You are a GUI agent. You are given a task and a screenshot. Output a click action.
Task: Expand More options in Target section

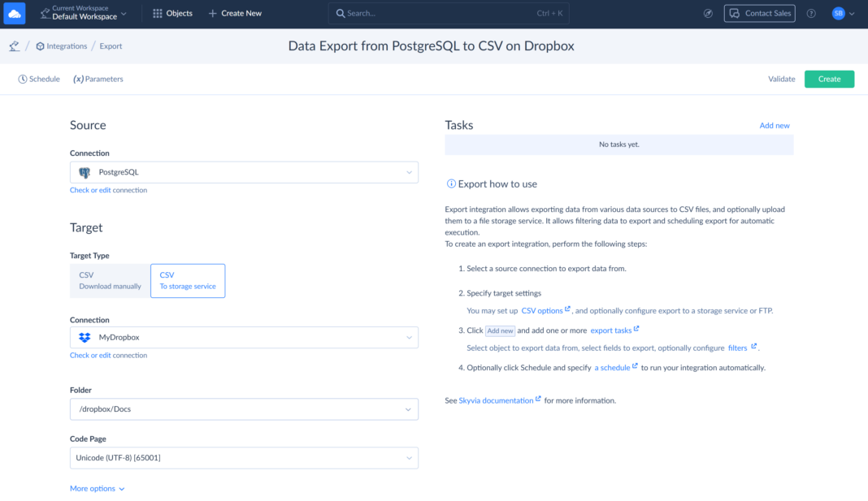(97, 488)
